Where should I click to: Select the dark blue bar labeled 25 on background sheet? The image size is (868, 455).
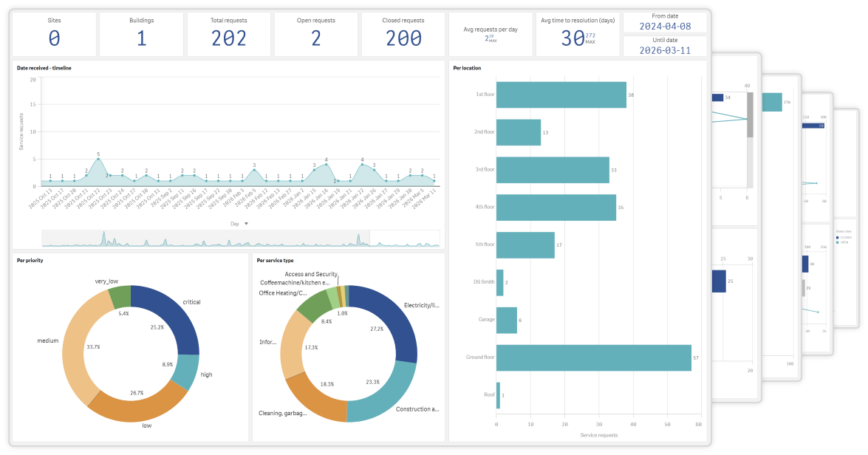tap(719, 281)
